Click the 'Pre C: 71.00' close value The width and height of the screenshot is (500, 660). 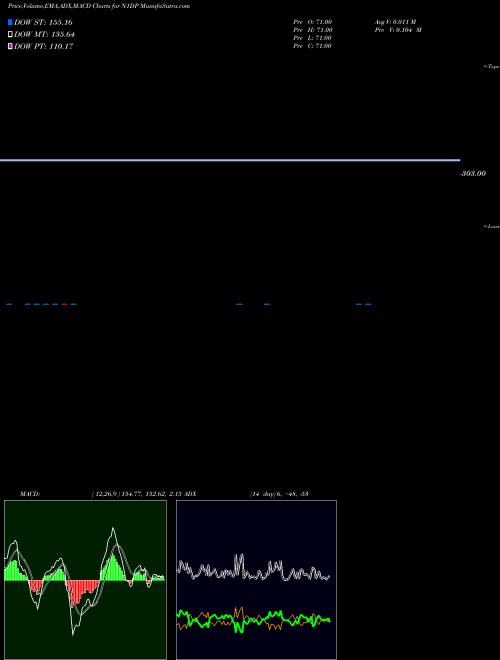tap(312, 46)
